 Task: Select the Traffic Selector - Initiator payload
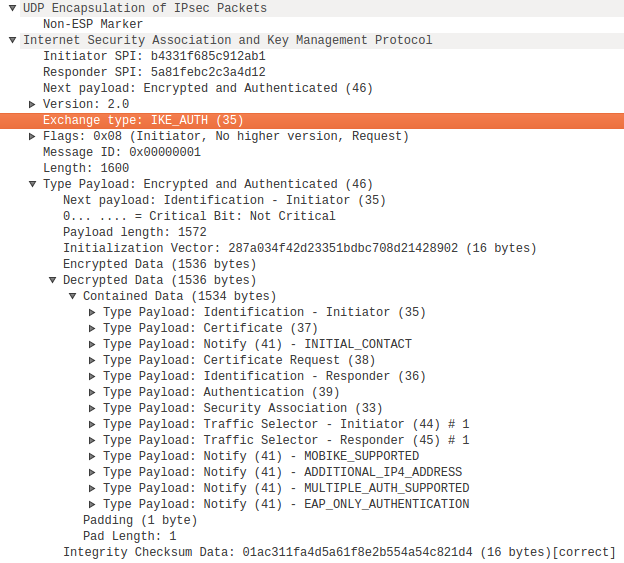(286, 424)
